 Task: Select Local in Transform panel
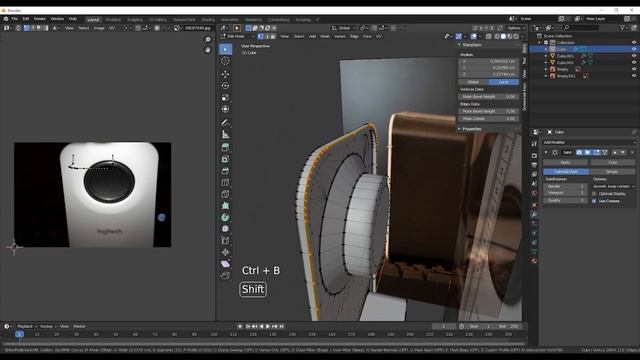[504, 82]
